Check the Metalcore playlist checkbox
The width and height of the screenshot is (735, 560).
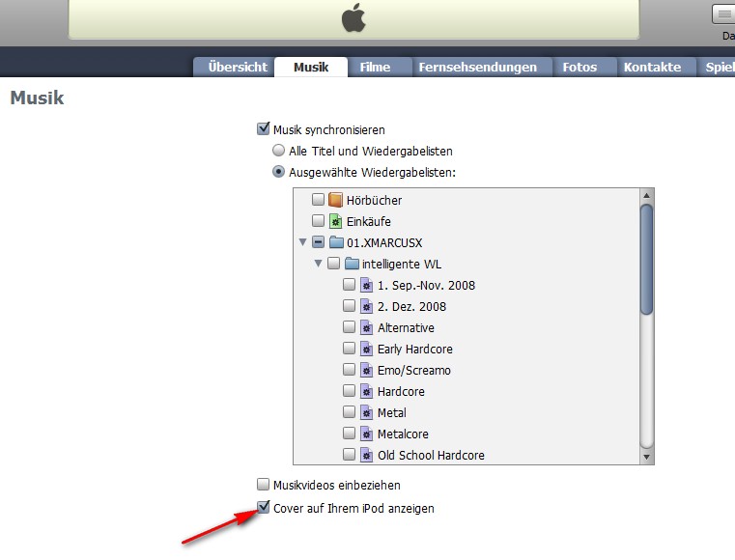tap(350, 433)
